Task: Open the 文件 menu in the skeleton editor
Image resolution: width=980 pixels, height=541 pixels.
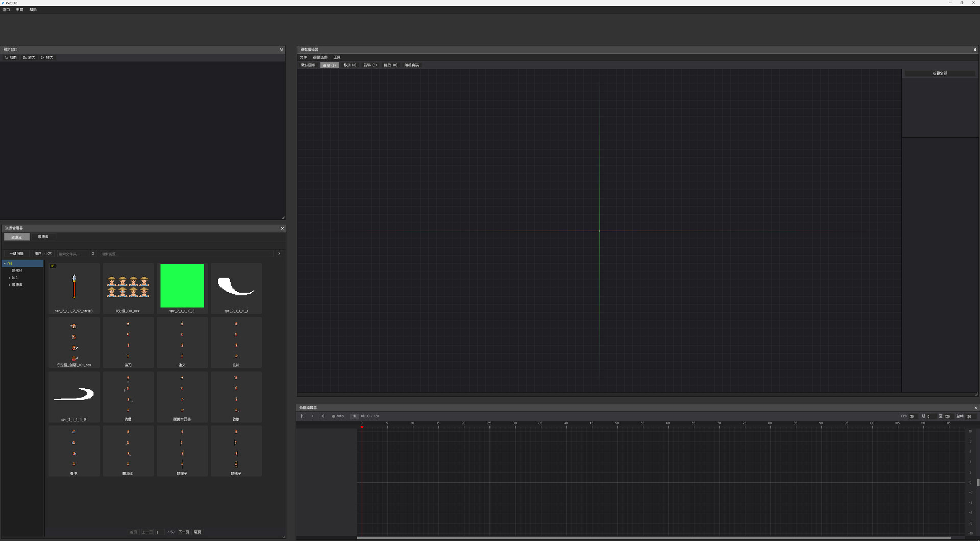Action: click(304, 57)
